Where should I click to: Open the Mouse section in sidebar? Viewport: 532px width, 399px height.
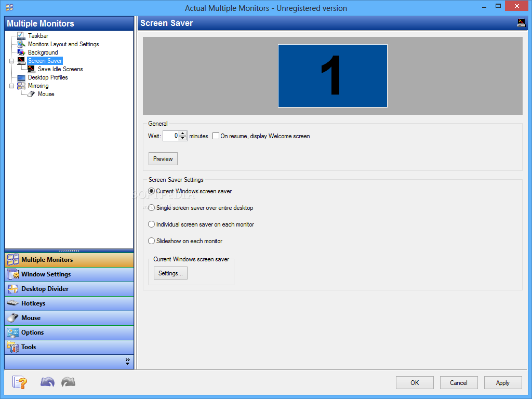tap(69, 318)
